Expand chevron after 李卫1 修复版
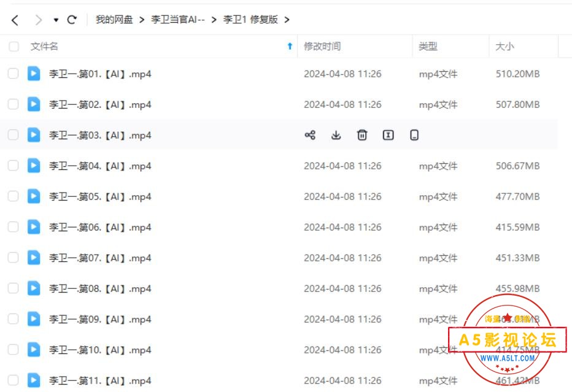The width and height of the screenshot is (572, 392). coord(287,20)
